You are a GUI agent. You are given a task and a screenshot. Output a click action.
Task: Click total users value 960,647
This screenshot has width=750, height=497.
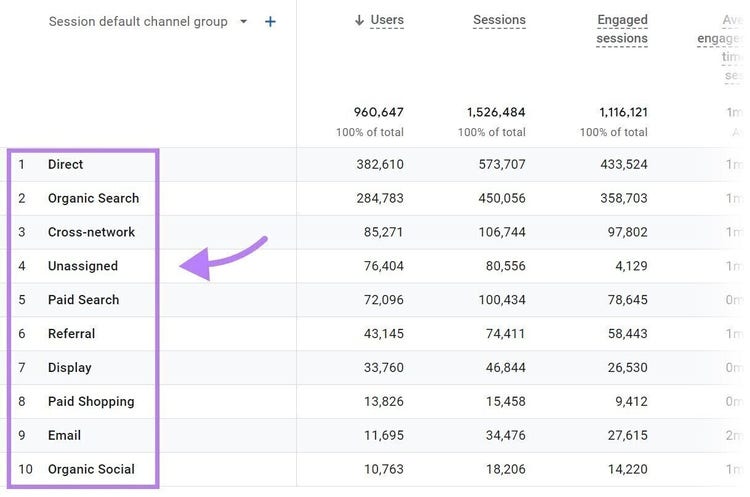378,112
